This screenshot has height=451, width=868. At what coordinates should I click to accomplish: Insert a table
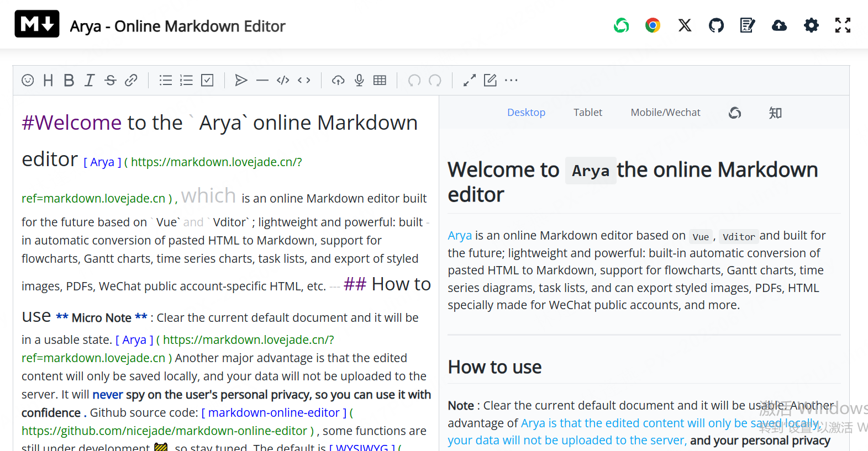point(380,81)
